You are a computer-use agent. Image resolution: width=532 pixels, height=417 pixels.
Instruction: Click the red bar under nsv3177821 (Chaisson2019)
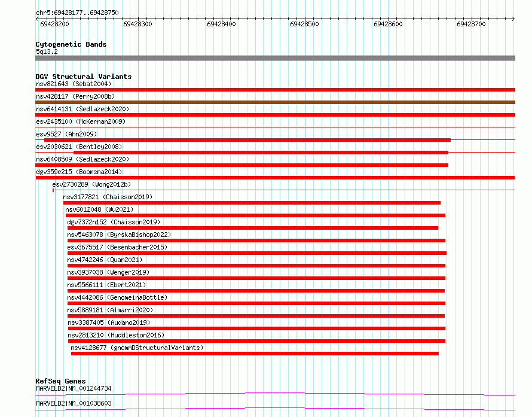point(252,203)
